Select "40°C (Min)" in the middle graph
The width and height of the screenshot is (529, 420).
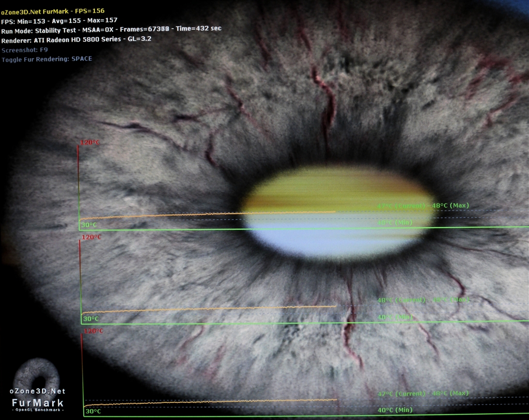click(395, 317)
